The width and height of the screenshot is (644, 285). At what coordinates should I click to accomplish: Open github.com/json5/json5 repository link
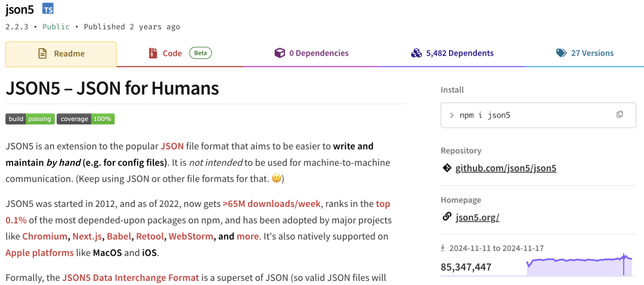tap(506, 168)
